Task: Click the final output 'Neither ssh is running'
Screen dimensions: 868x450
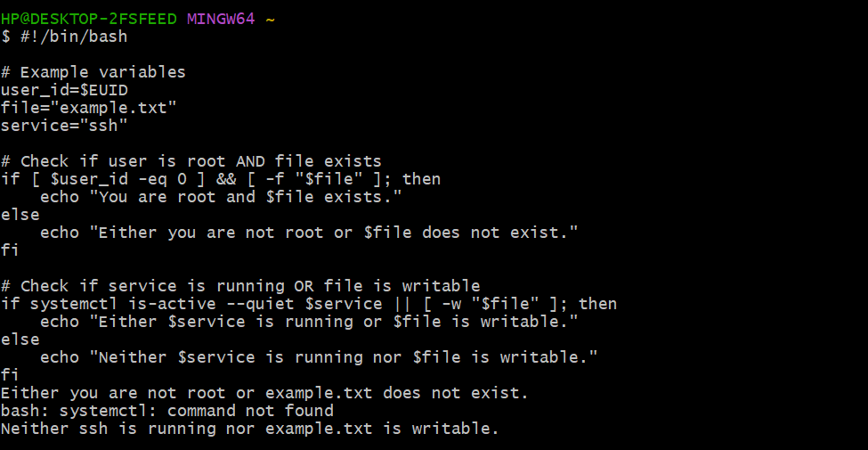Action: [x=249, y=429]
